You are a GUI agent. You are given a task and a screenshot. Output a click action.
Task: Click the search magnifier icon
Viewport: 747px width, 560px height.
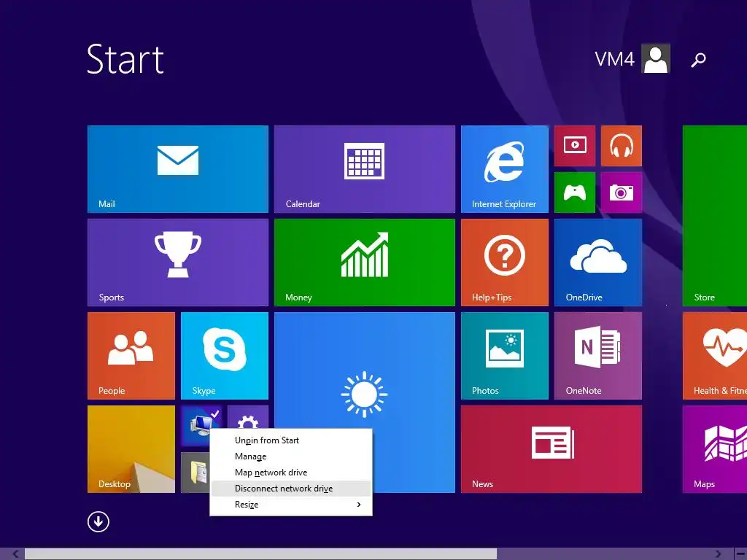pyautogui.click(x=698, y=60)
